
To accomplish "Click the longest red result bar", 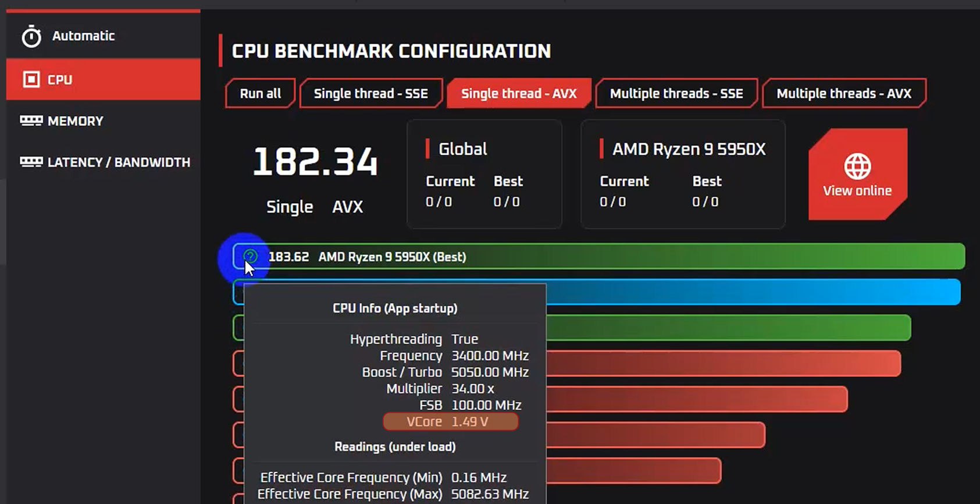I will point(721,364).
